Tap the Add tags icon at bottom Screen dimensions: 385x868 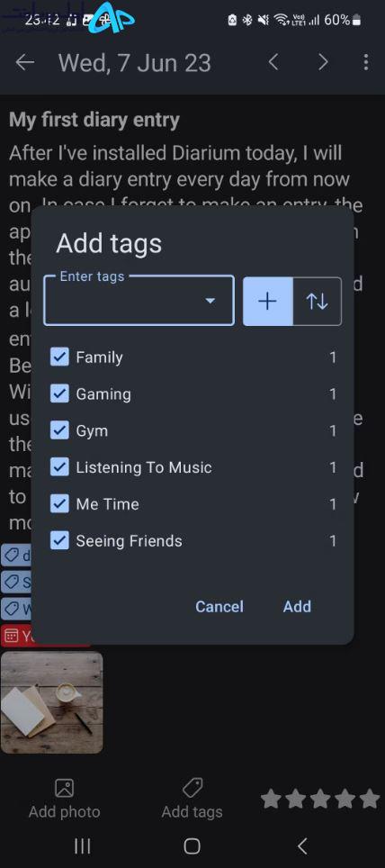pos(192,788)
